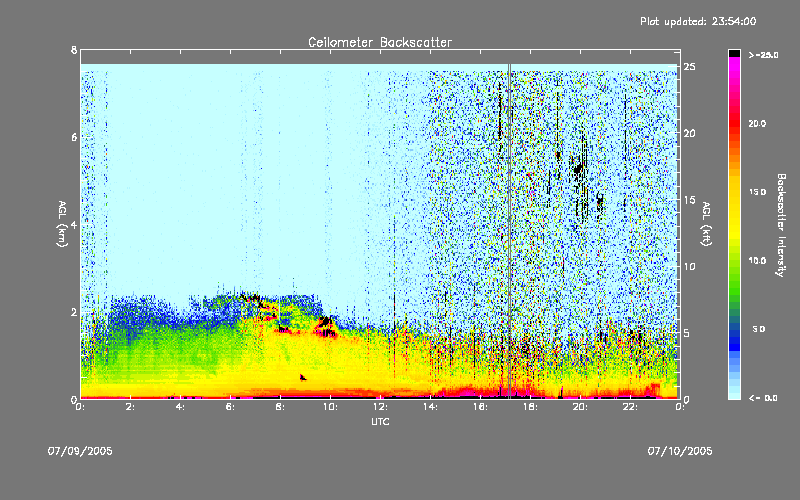The image size is (800, 500).
Task: Click the right kft axis tick label 25
Action: pyautogui.click(x=689, y=67)
